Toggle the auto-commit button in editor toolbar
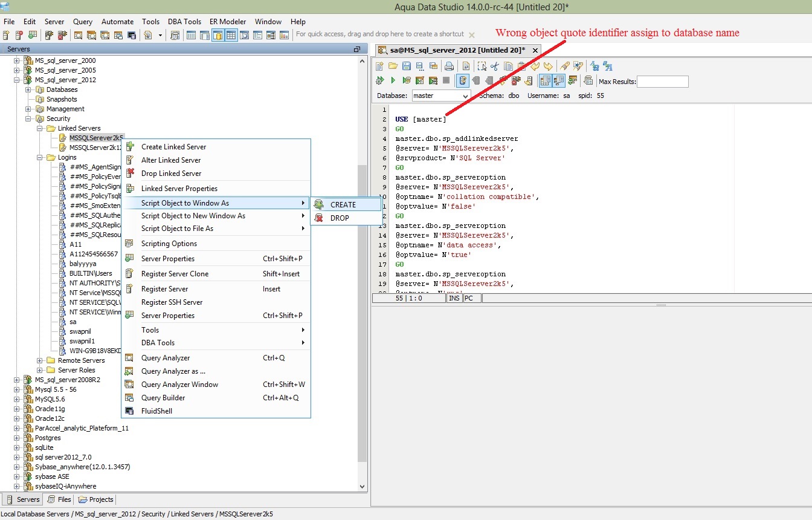Image resolution: width=812 pixels, height=520 pixels. pos(462,80)
